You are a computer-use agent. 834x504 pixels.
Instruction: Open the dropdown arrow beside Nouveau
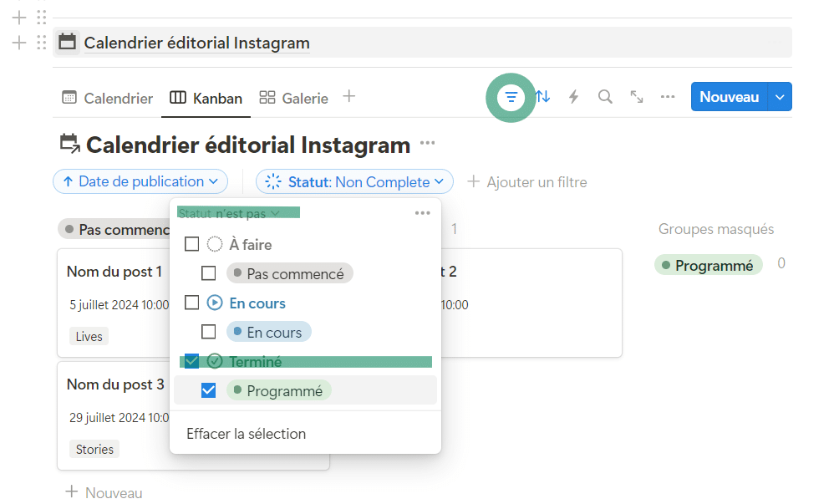(x=780, y=97)
